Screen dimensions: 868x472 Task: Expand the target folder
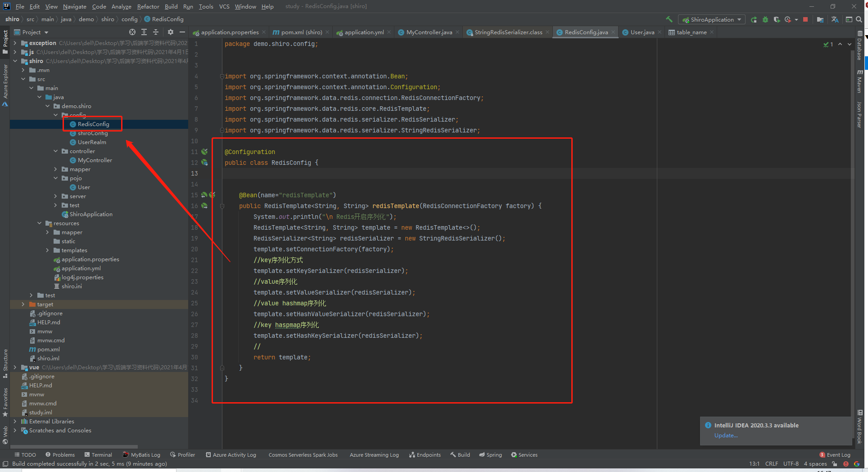pyautogui.click(x=23, y=304)
